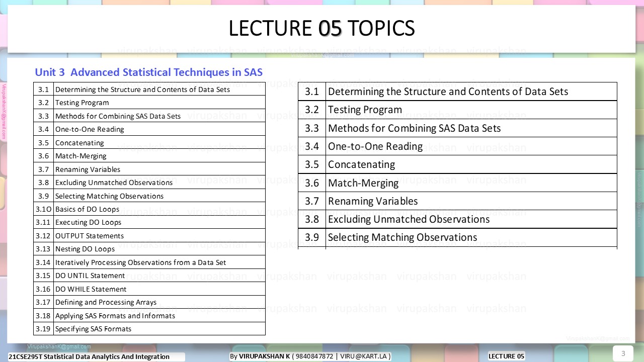Click 'Selecting Matching Observations' in the large table

pos(403,237)
